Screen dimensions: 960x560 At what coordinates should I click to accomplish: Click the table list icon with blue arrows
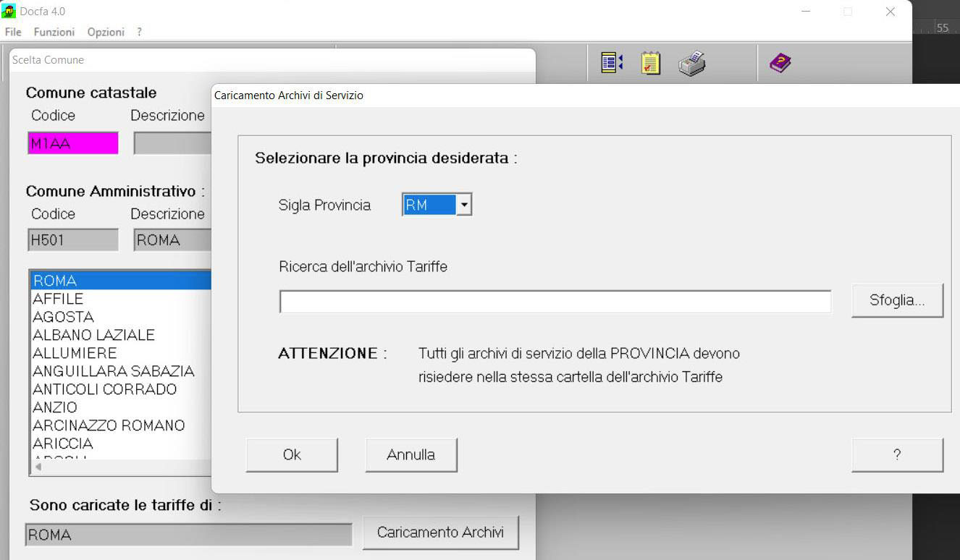[612, 64]
